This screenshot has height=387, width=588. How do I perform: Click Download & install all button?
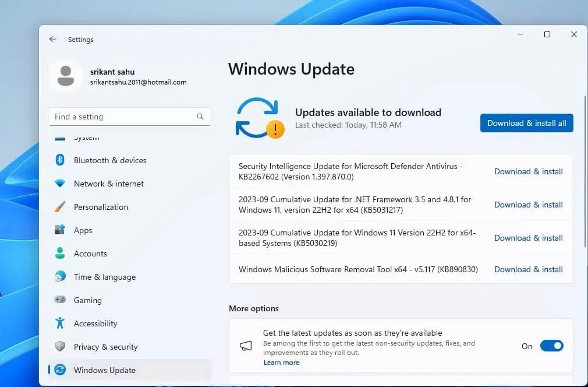coord(526,123)
